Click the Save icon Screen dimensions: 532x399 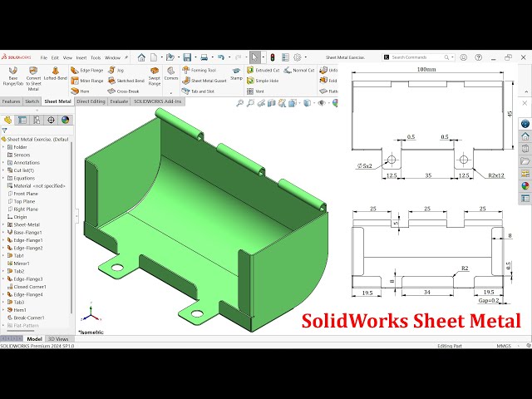coord(187,57)
